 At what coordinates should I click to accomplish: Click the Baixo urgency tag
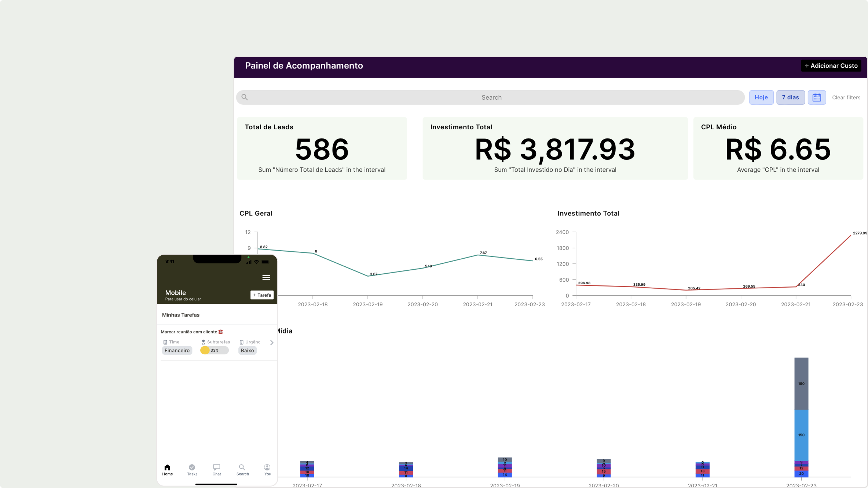pos(248,351)
